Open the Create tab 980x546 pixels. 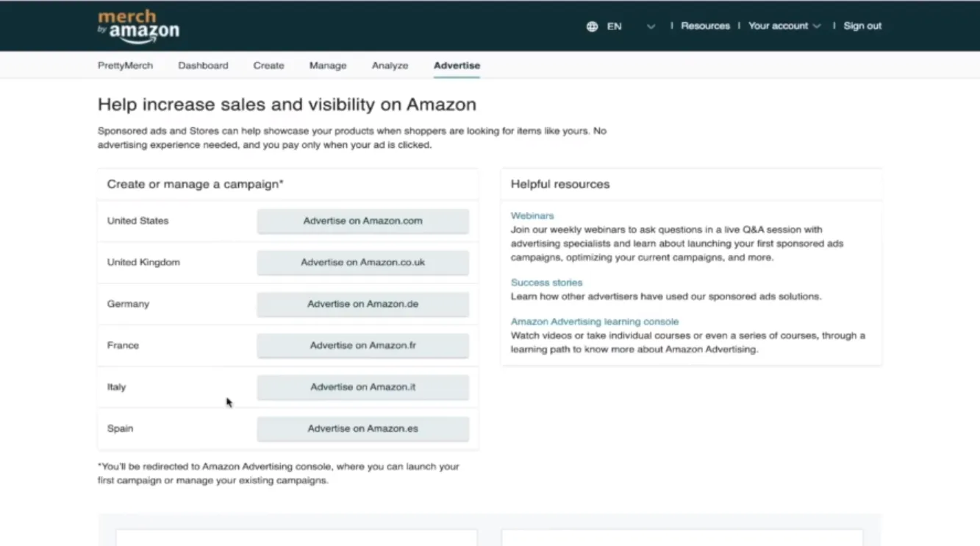point(268,65)
